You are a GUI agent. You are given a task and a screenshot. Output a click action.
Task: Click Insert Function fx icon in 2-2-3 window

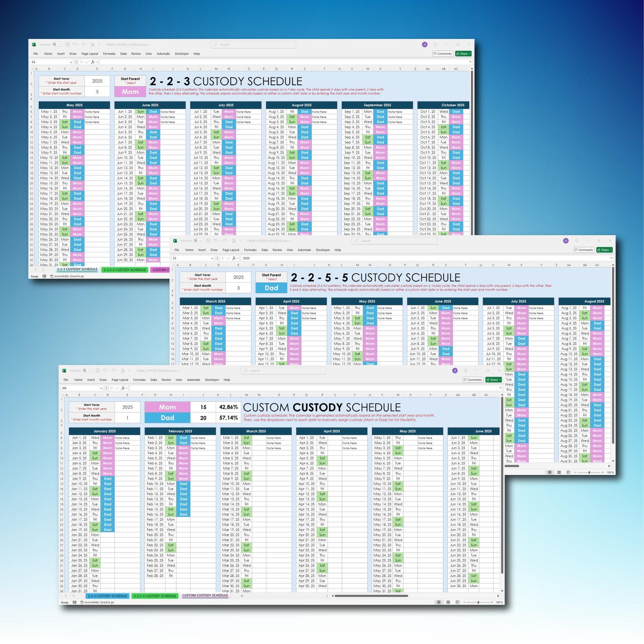point(93,62)
